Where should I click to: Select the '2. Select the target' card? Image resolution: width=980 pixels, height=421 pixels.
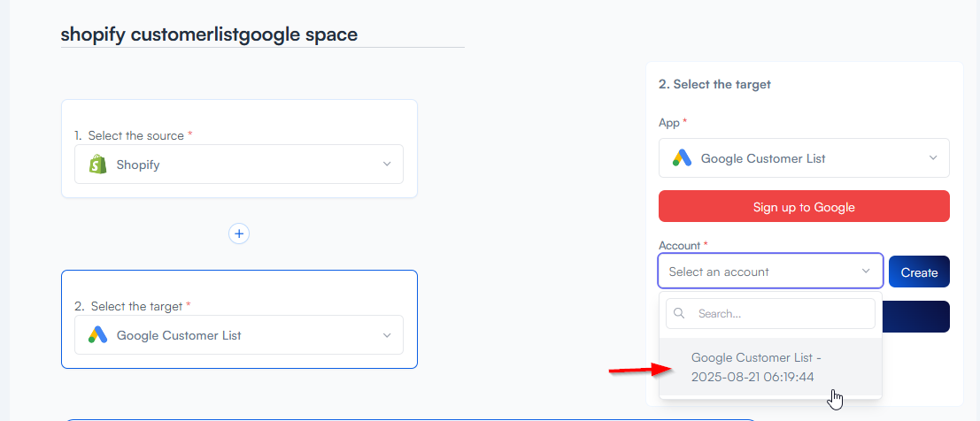point(239,290)
